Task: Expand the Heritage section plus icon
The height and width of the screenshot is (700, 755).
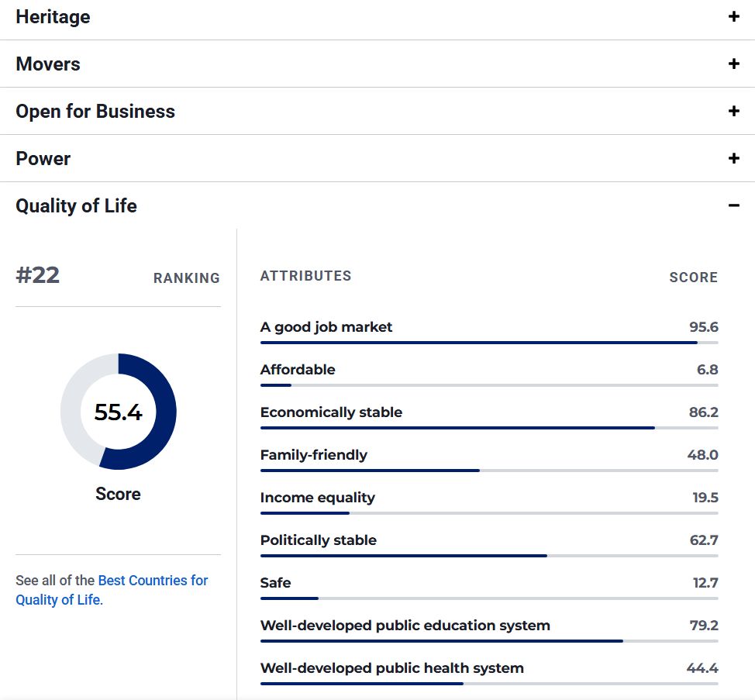Action: coord(733,16)
